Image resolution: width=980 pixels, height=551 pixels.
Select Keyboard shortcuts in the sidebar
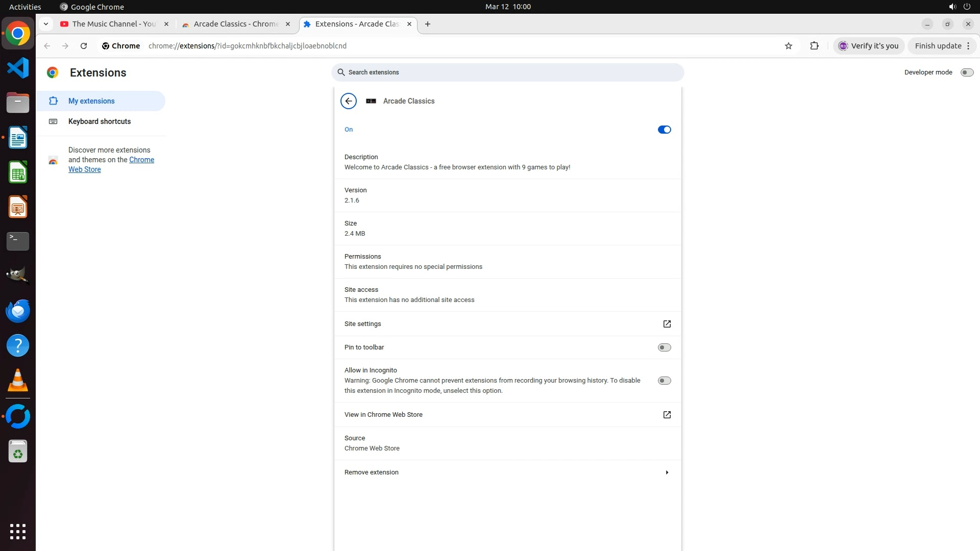100,121
